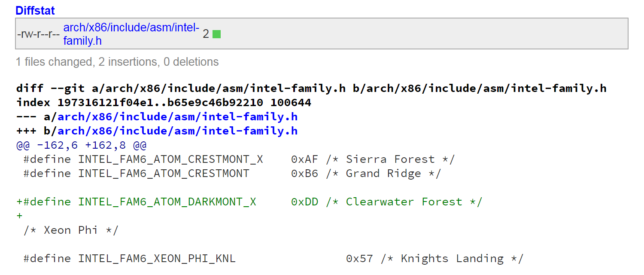Click the added INTEL_FAM6_ATOM_DARKMONT_X line
The height and width of the screenshot is (275, 644).
click(249, 202)
